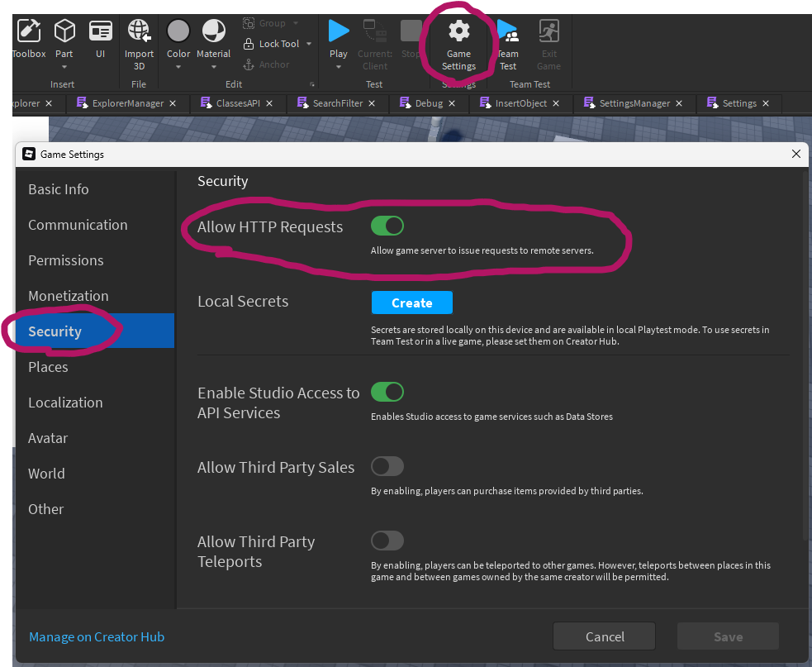The image size is (812, 667).
Task: Toggle Enable Studio Access to API Services
Action: point(387,392)
